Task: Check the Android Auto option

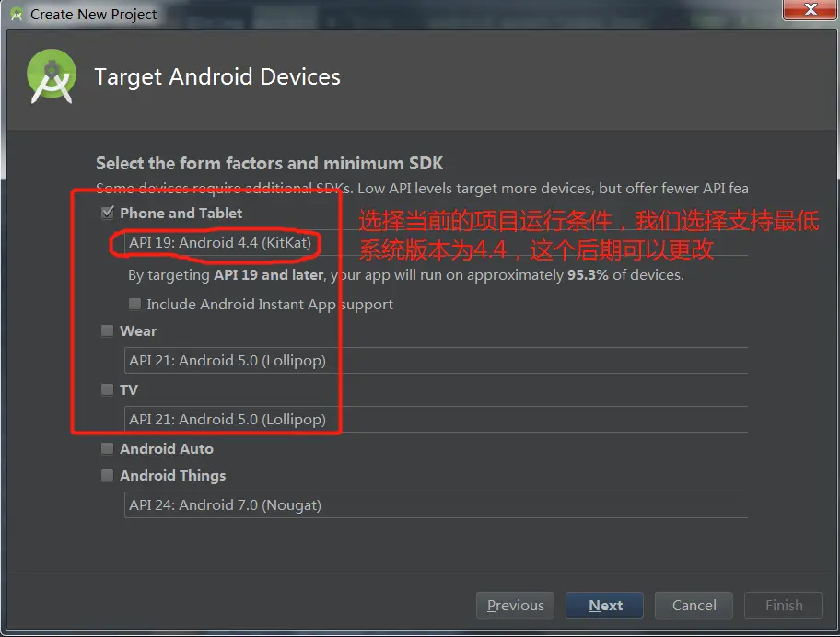Action: click(x=108, y=448)
